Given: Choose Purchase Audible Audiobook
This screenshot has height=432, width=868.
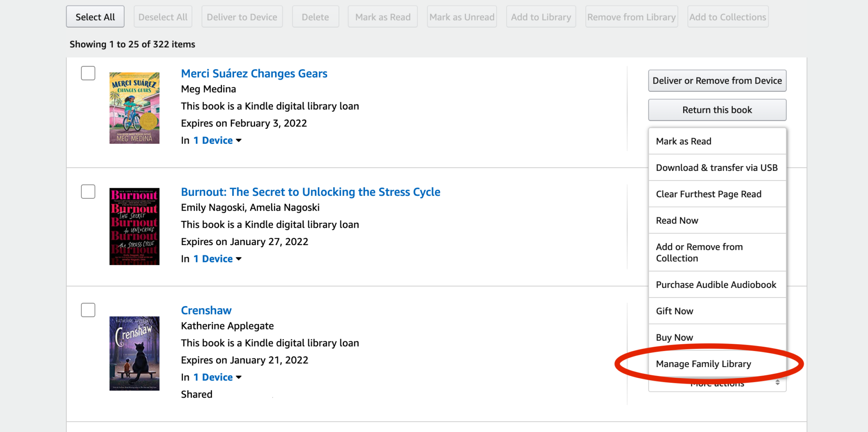Looking at the screenshot, I should 717,284.
